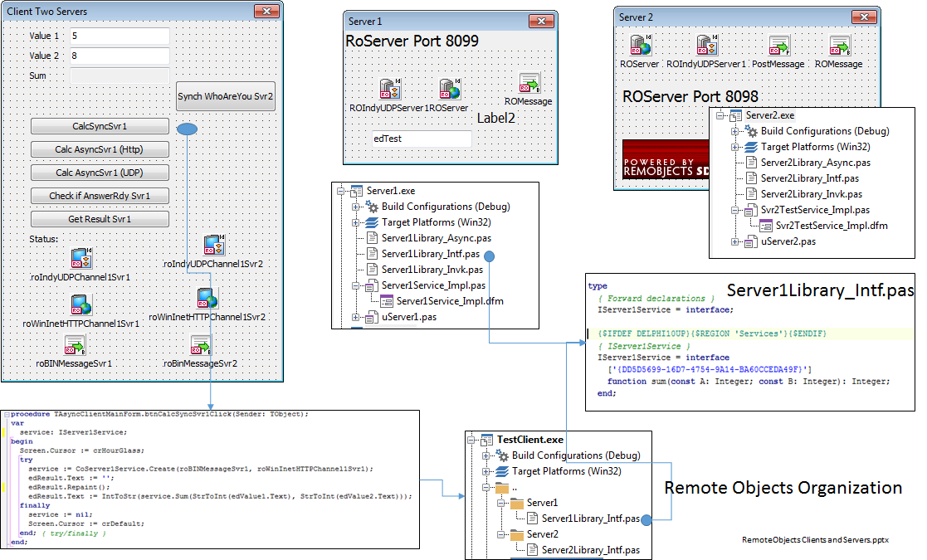The width and height of the screenshot is (927, 560).
Task: Click the edTest edit box
Action: tap(419, 139)
